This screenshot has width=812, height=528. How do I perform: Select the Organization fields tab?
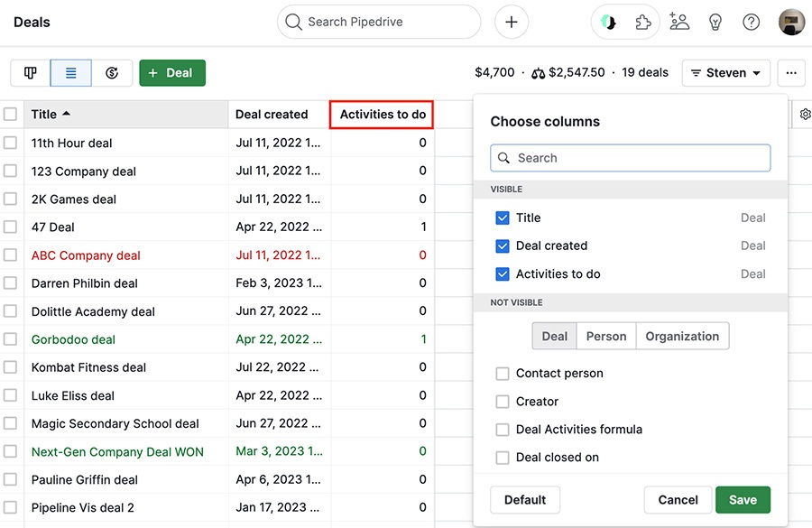point(682,337)
